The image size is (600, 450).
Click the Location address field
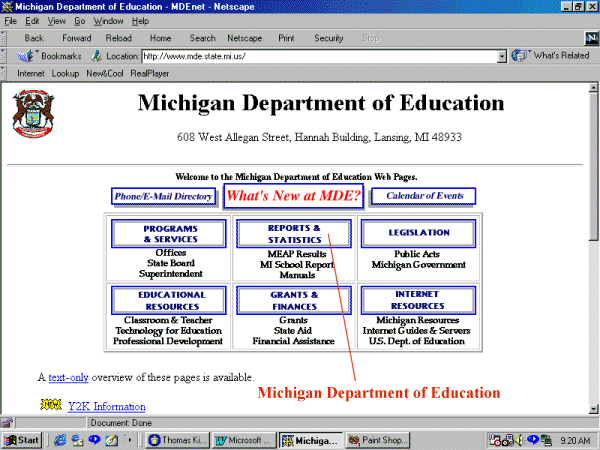coord(320,56)
